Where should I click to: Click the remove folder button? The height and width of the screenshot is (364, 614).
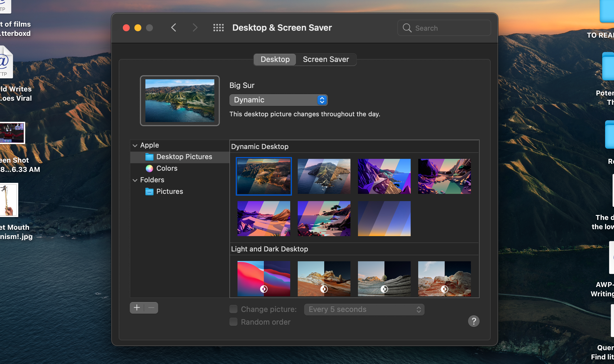point(151,308)
